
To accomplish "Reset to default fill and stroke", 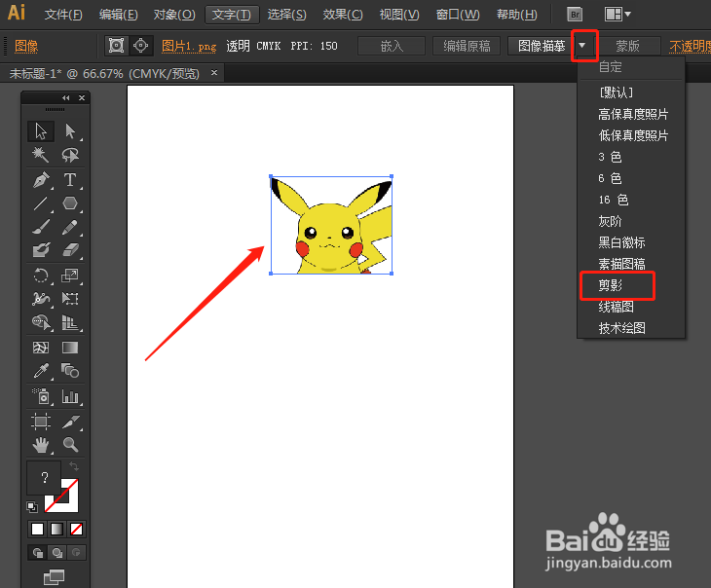I will coord(32,506).
